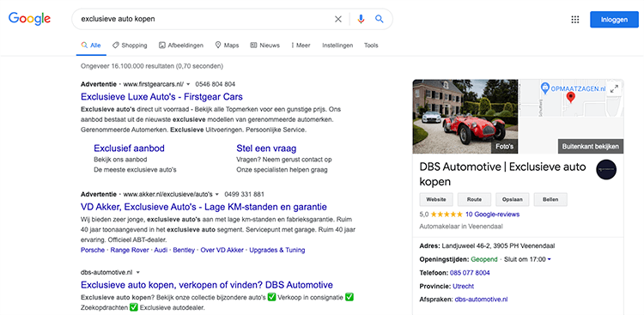Open the Bentley sitelink
This screenshot has height=315, width=644.
point(184,250)
